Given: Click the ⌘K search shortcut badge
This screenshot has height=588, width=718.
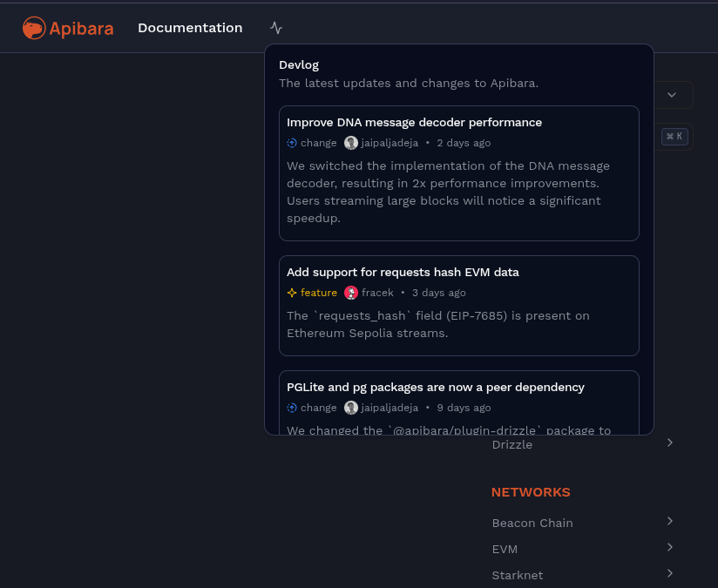Looking at the screenshot, I should click(674, 137).
